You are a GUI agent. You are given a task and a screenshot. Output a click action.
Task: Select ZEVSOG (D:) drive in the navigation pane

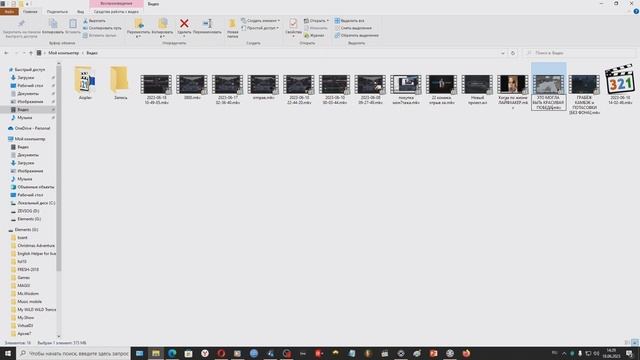pyautogui.click(x=25, y=211)
